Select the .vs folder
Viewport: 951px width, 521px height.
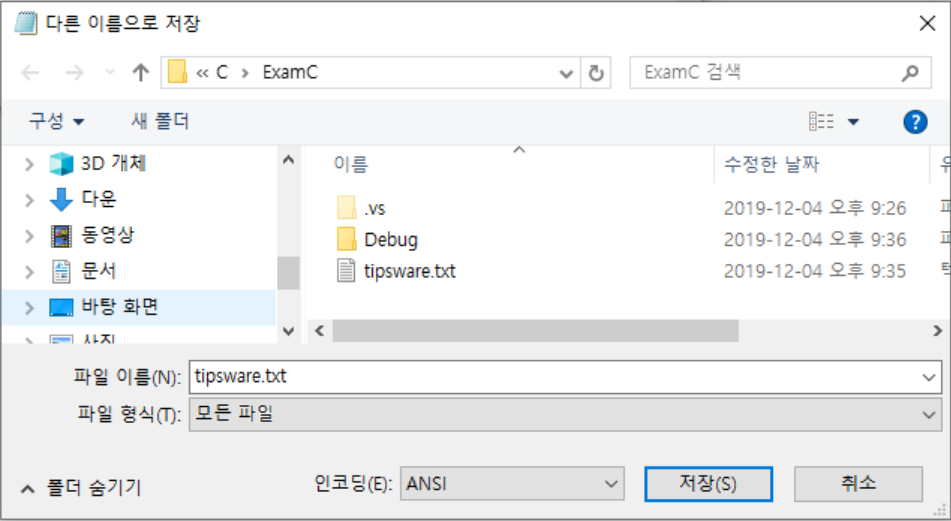pos(374,209)
